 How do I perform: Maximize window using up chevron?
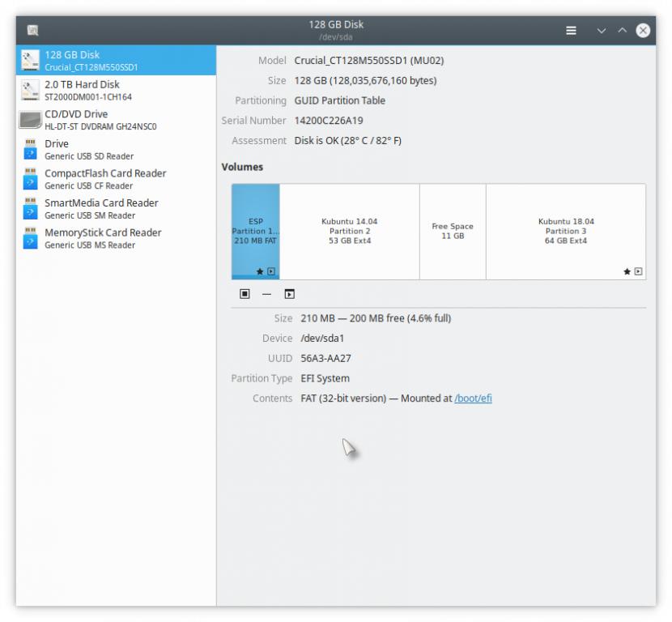622,30
